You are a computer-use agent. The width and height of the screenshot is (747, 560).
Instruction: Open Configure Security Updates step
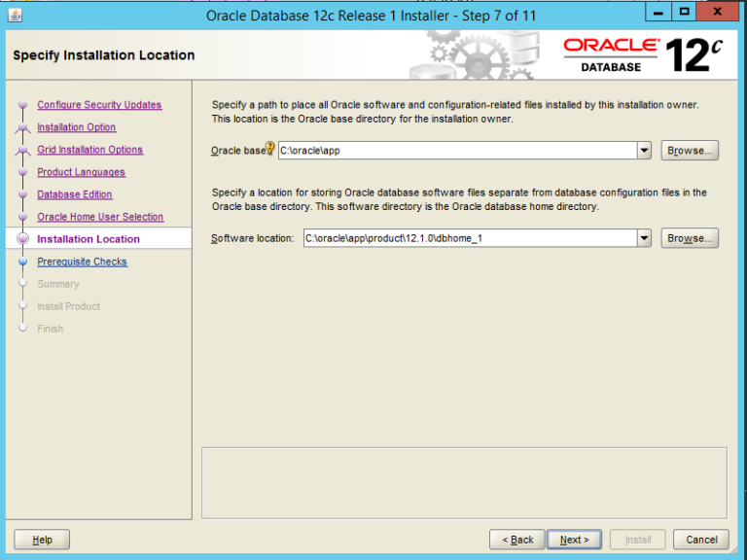[x=99, y=105]
